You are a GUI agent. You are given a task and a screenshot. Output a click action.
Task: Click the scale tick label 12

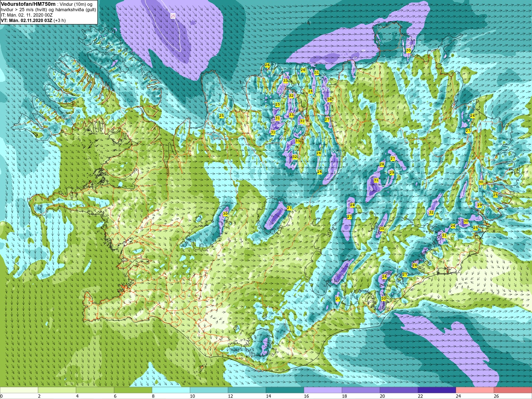(230, 397)
